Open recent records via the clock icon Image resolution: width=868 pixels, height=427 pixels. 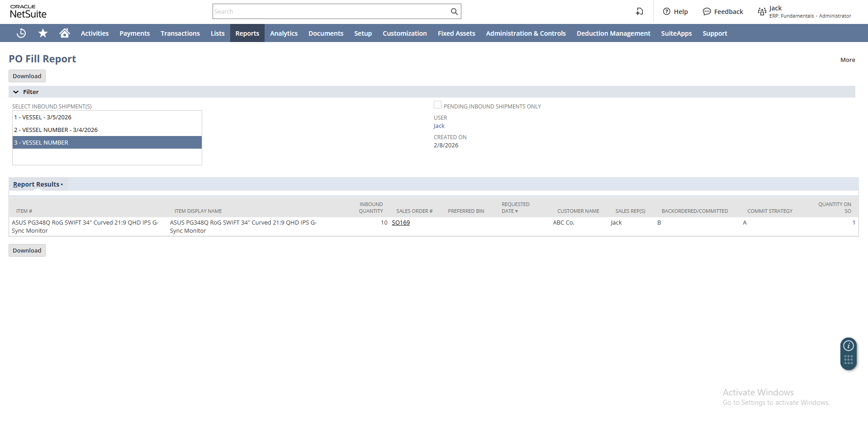coord(21,33)
